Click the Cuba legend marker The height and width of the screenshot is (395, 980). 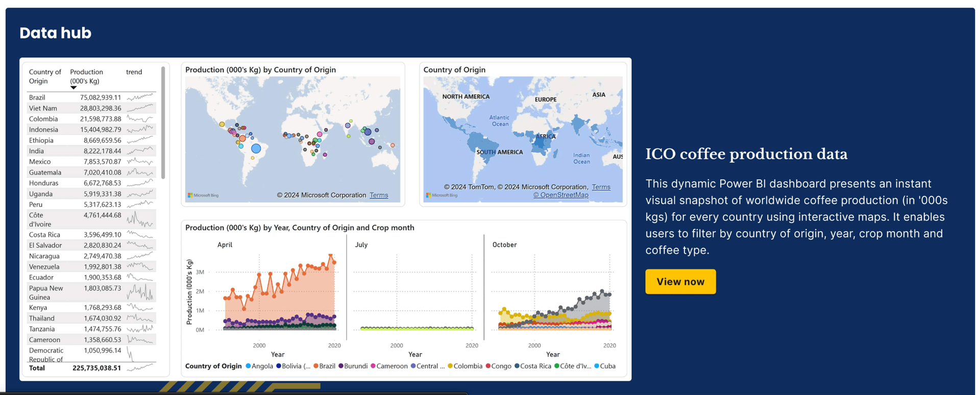[597, 366]
